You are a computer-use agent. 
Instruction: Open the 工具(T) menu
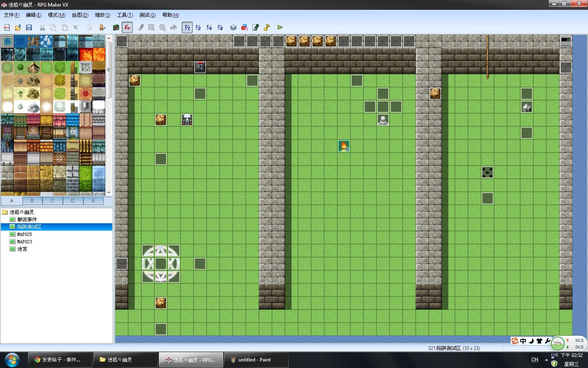pyautogui.click(x=125, y=15)
